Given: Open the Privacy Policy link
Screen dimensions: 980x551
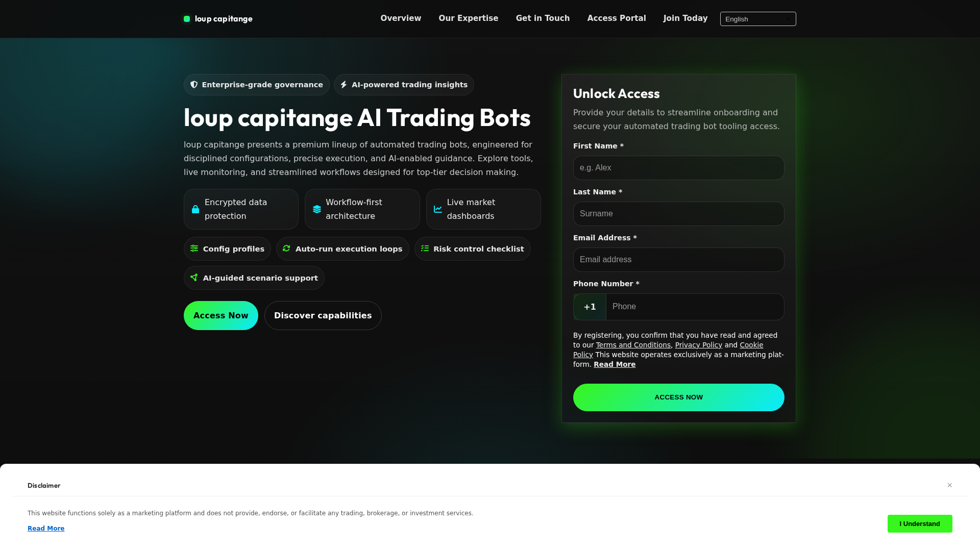Looking at the screenshot, I should (x=699, y=345).
